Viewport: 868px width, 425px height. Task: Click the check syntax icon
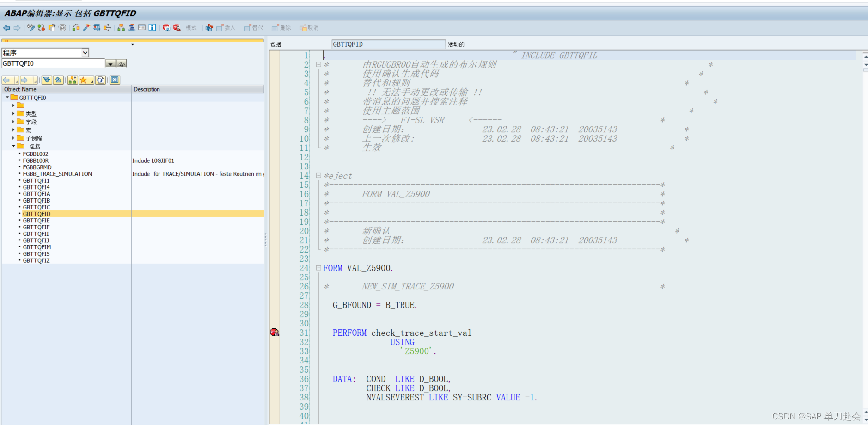[76, 28]
